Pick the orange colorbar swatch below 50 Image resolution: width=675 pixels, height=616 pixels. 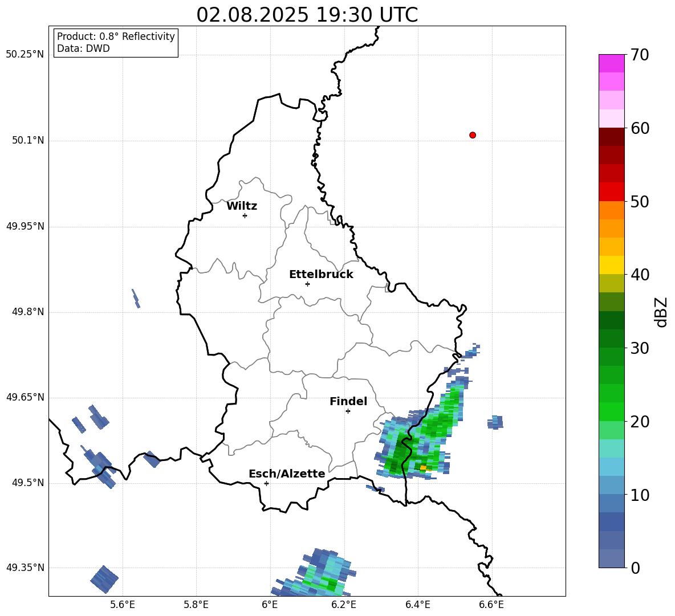pos(611,210)
